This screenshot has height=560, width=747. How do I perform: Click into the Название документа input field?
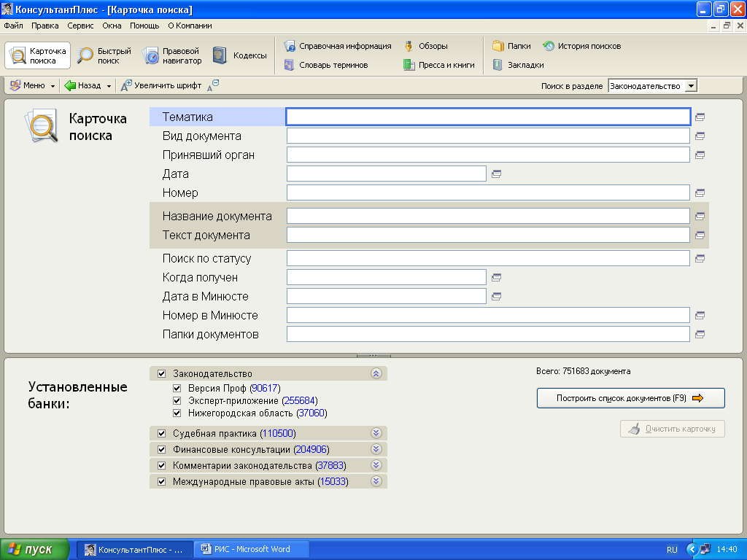click(488, 216)
